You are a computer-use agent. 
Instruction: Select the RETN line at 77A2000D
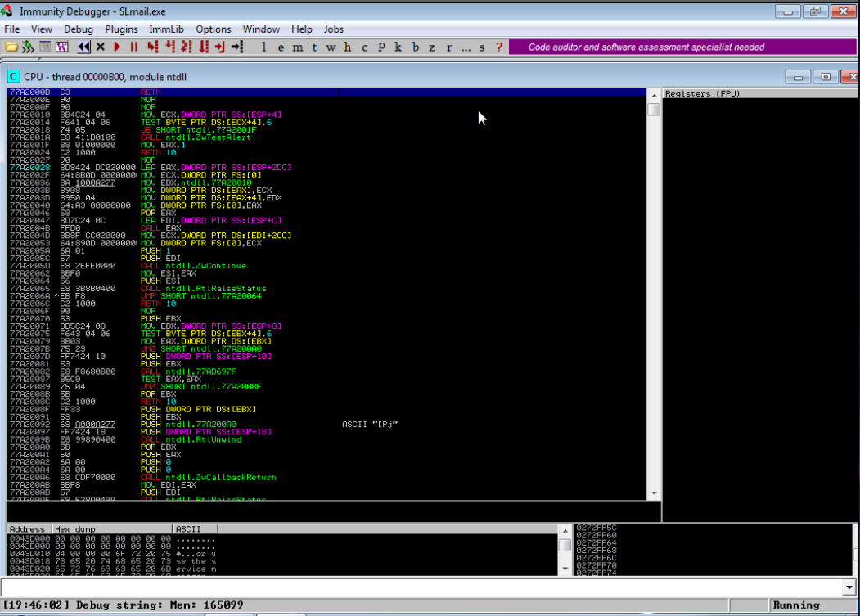(x=326, y=92)
